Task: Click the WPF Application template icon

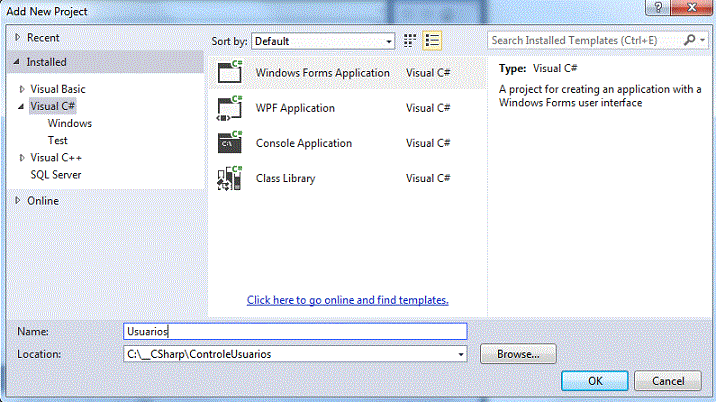Action: (x=230, y=108)
